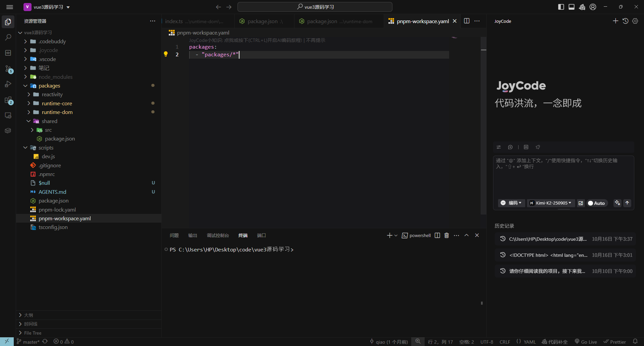Viewport: 644px width, 346px height.
Task: Click master* branch in status bar
Action: click(28, 342)
